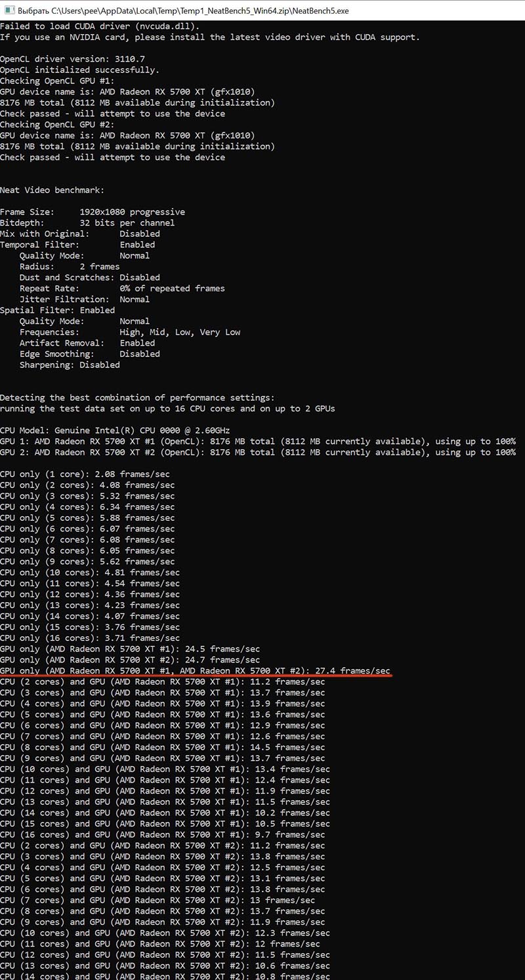Select the "Mix with Original: Disabled" line
Screen dimensions: 525x980
(x=80, y=234)
